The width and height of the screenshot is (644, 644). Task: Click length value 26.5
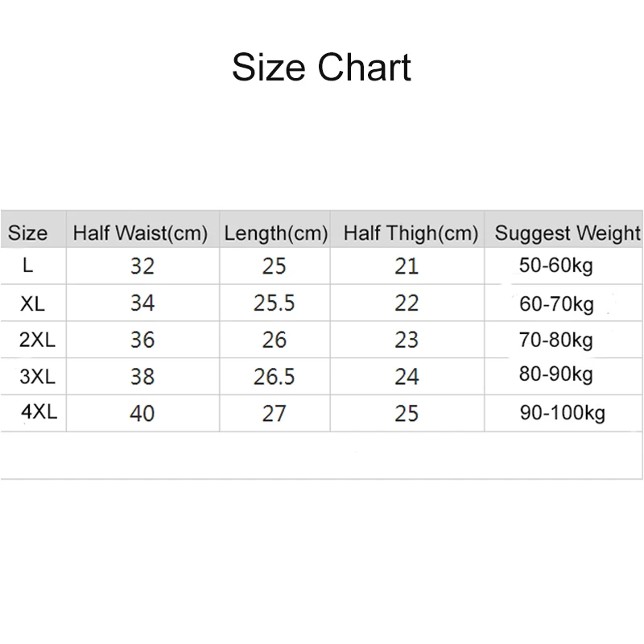pyautogui.click(x=275, y=376)
